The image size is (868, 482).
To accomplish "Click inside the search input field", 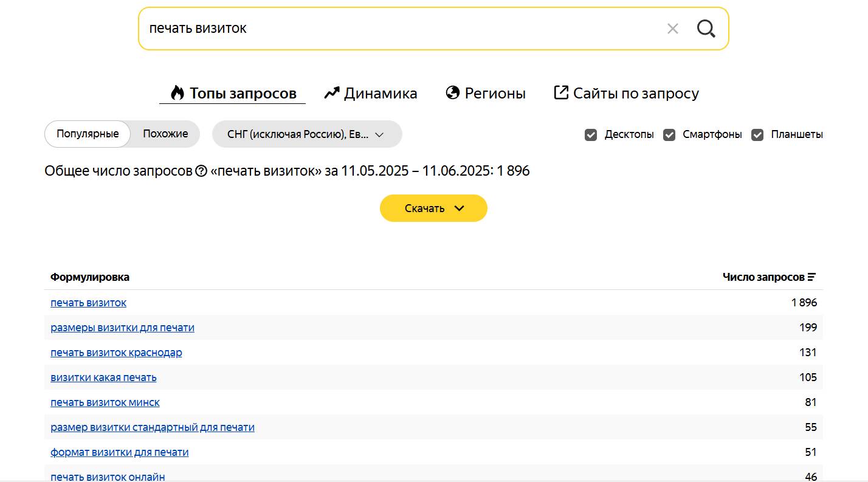I will point(395,29).
